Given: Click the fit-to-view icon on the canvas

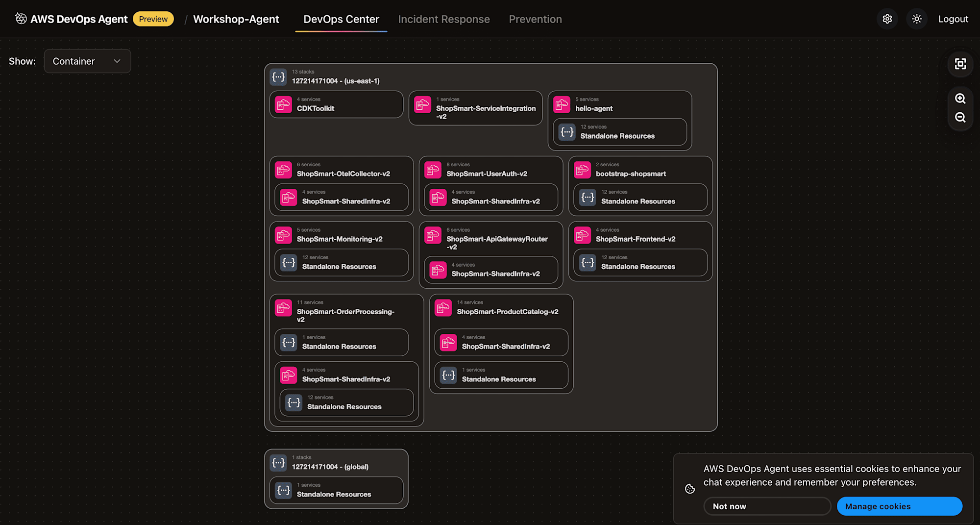Looking at the screenshot, I should pyautogui.click(x=960, y=64).
